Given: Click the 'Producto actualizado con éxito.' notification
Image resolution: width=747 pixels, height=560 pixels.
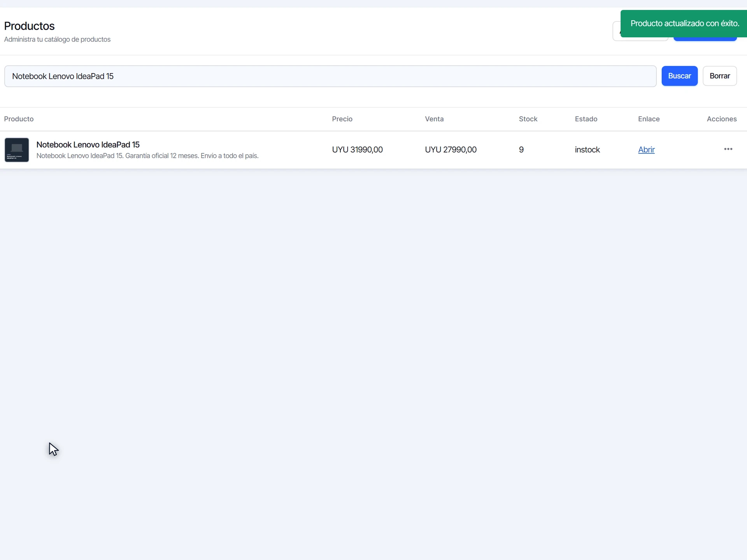Looking at the screenshot, I should click(684, 24).
